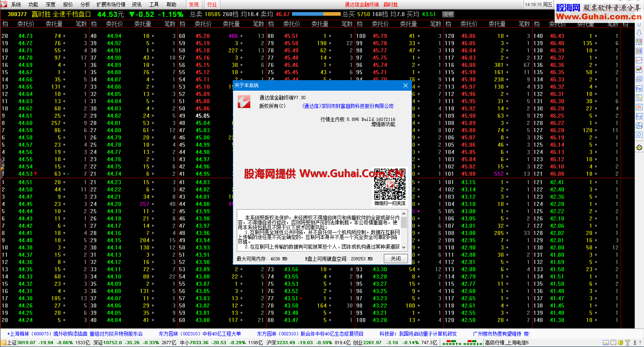Open the 分析 menu
Image resolution: width=644 pixels, height=347 pixels.
click(85, 4)
